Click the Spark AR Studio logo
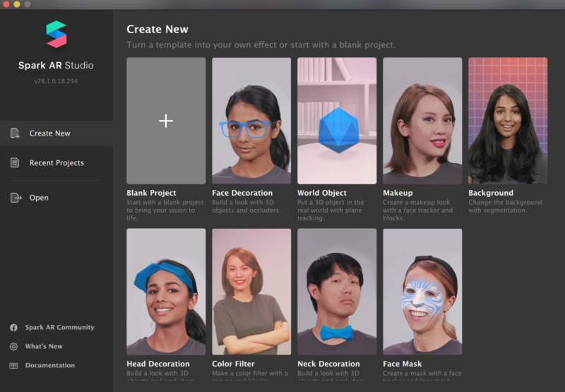The width and height of the screenshot is (565, 392). point(56,35)
